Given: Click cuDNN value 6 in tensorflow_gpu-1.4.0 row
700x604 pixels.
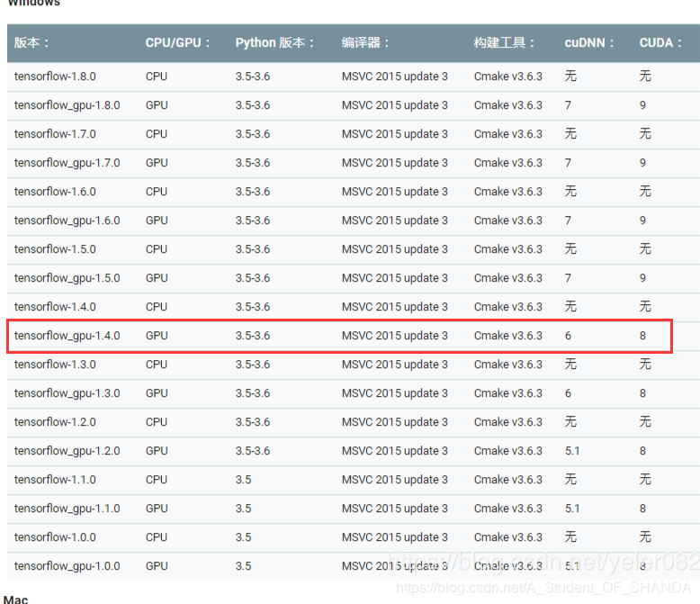Looking at the screenshot, I should point(568,336).
